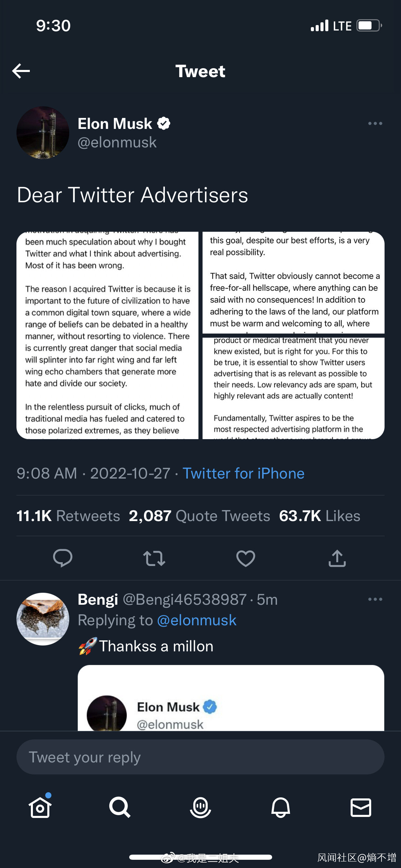Tap the 'Tweet your reply' field
This screenshot has width=401, height=868.
click(200, 757)
